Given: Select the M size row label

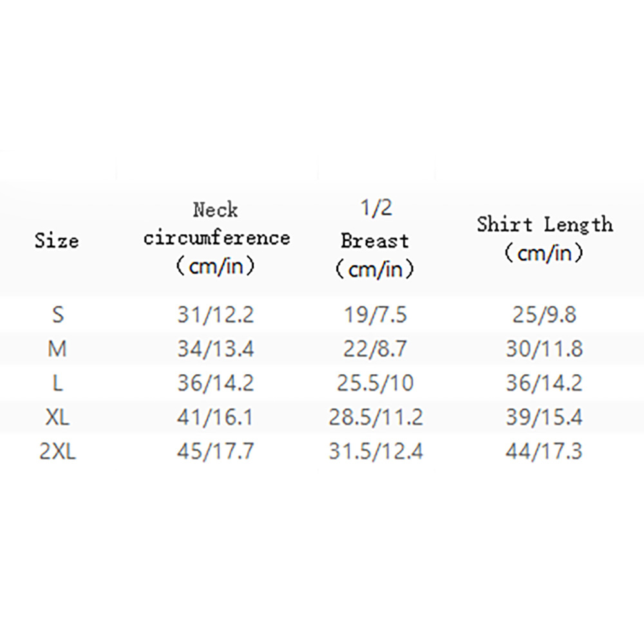Looking at the screenshot, I should (x=57, y=349).
